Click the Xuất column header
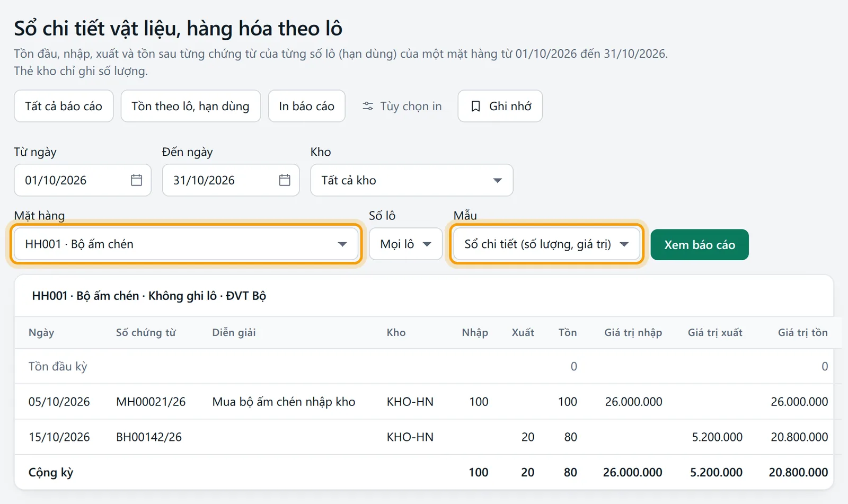Viewport: 848px width, 504px height. coord(523,333)
